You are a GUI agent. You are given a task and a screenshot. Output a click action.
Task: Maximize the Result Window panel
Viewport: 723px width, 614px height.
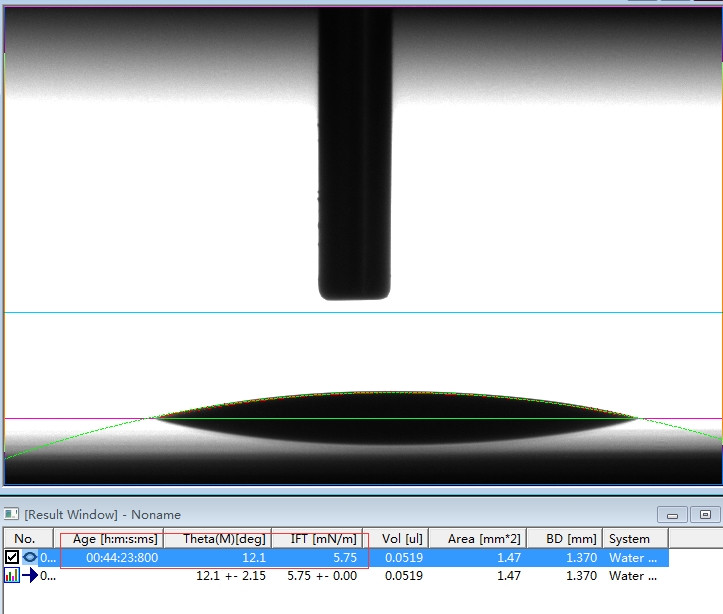click(x=705, y=514)
